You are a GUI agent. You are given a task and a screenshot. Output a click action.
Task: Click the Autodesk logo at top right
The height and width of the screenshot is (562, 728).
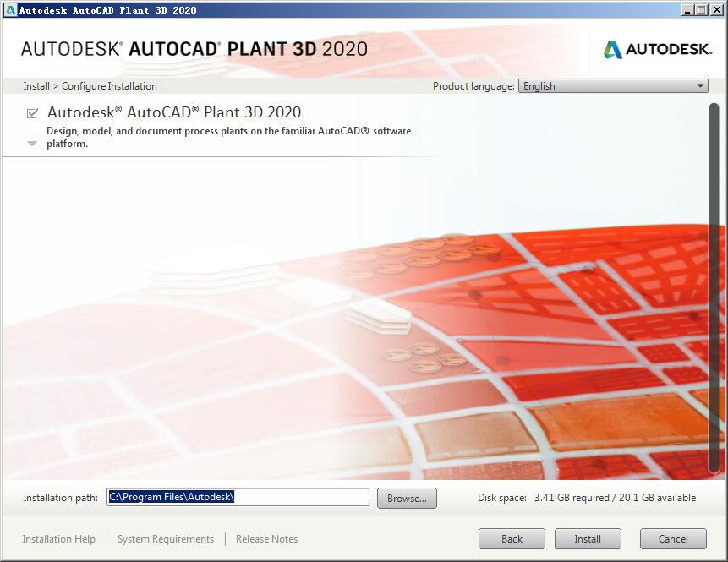coord(658,49)
